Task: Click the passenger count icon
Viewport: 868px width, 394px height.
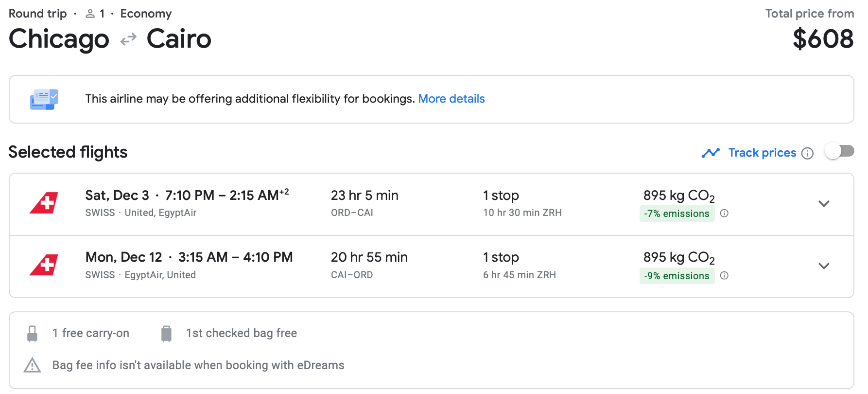Action: 90,14
